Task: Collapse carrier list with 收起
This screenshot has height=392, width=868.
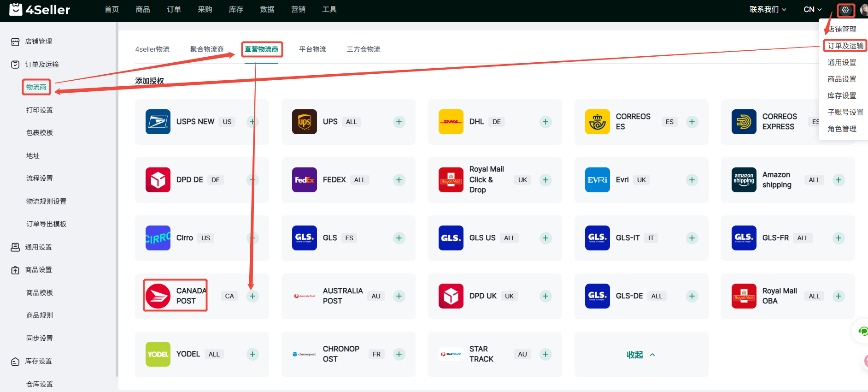Action: (x=641, y=355)
